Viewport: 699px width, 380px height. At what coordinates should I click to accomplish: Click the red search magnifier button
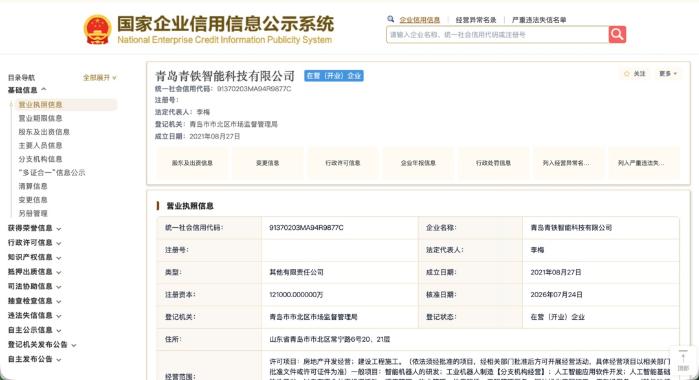(x=617, y=34)
